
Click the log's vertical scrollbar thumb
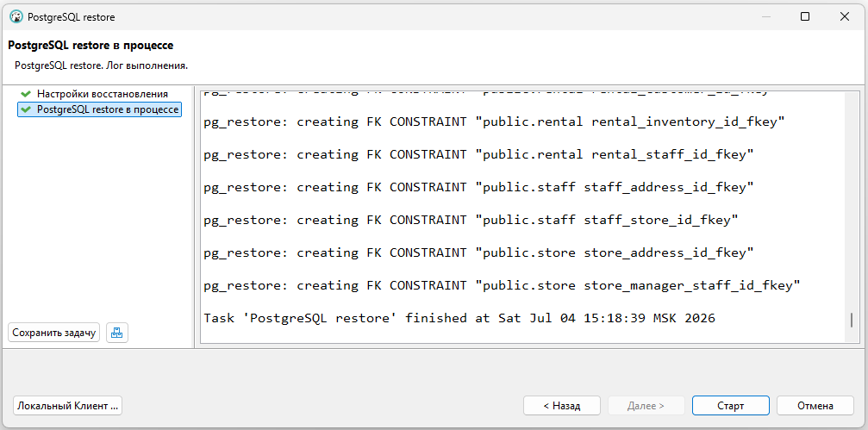[x=852, y=321]
